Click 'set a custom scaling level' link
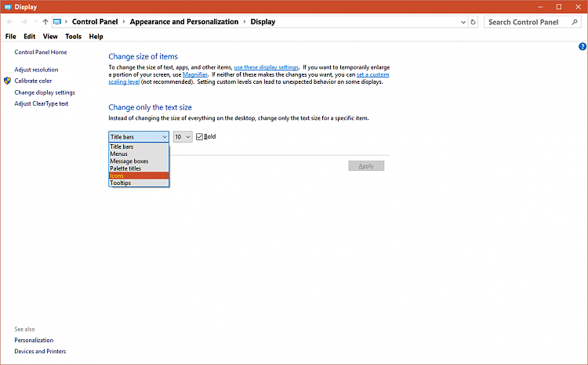Viewport: 588px width, 365px height. tap(372, 74)
